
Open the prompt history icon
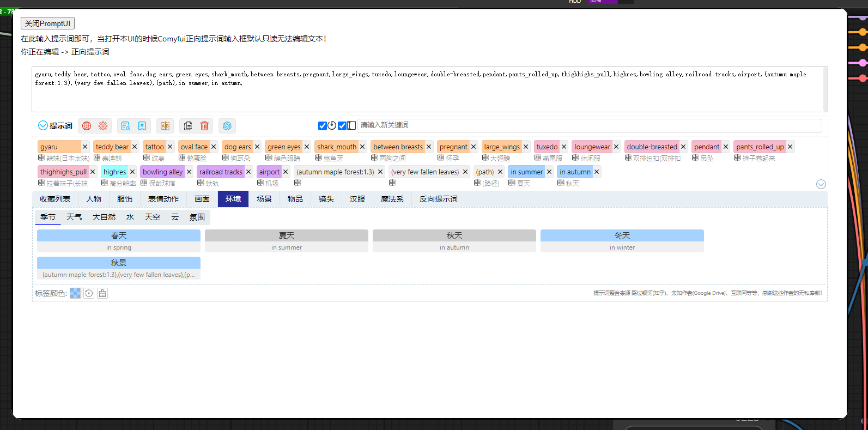[126, 126]
